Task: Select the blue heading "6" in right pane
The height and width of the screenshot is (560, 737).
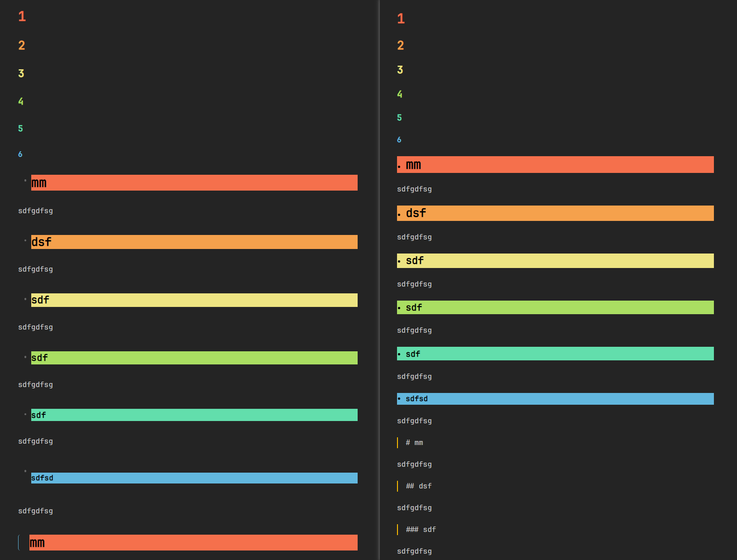Action: 399,140
